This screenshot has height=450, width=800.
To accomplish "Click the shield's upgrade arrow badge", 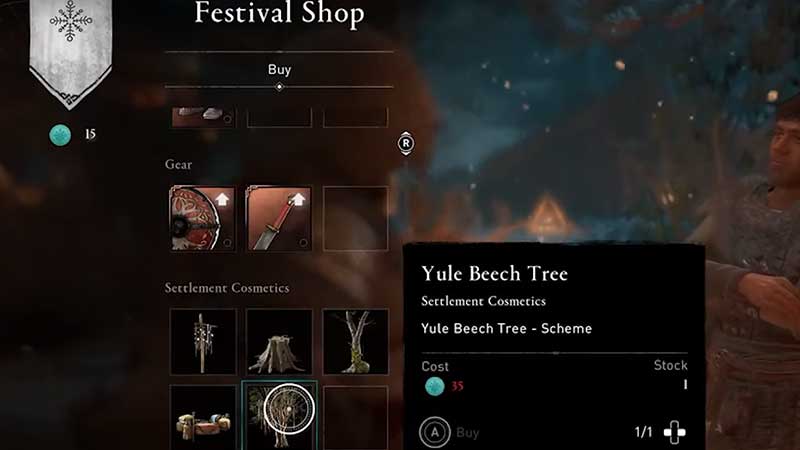I will pos(222,199).
